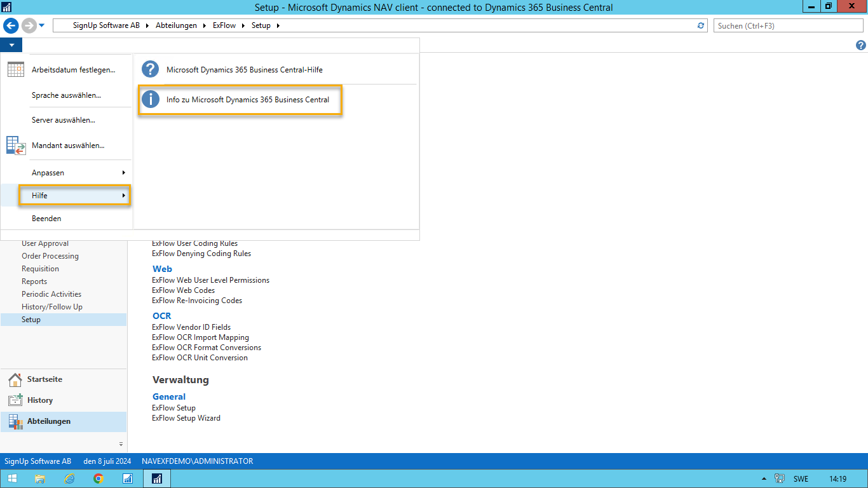Open File Explorer from taskbar
868x488 pixels.
(40, 478)
